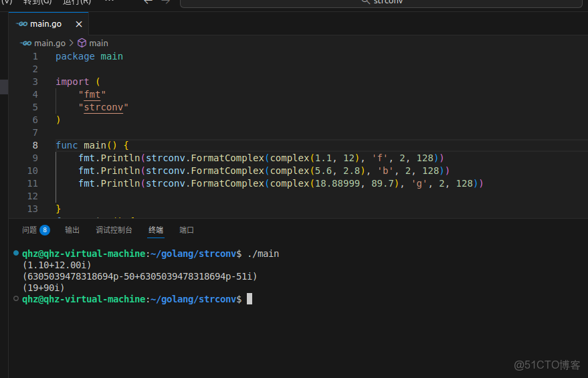Follow the "fmt" import link
This screenshot has width=588, height=378.
tap(92, 94)
